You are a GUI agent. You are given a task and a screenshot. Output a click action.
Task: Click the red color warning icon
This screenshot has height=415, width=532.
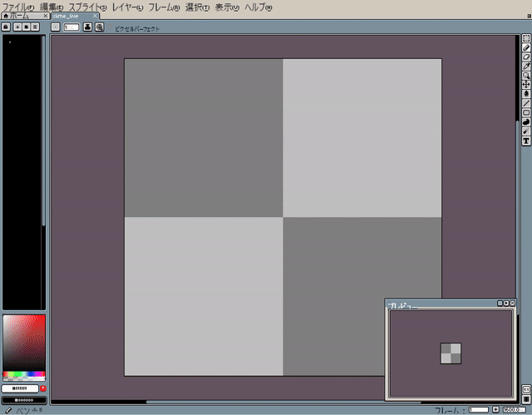pyautogui.click(x=43, y=388)
